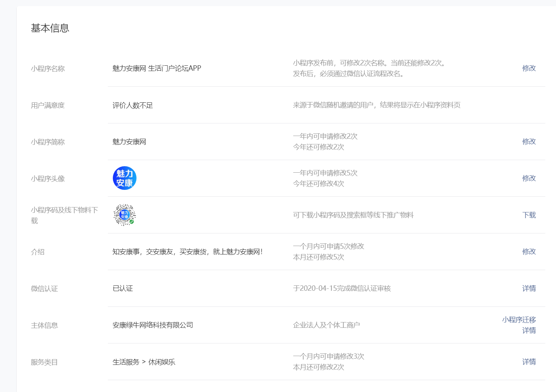The width and height of the screenshot is (556, 392).
Task: Click the 本月还可修改2次 note
Action: coord(319,367)
